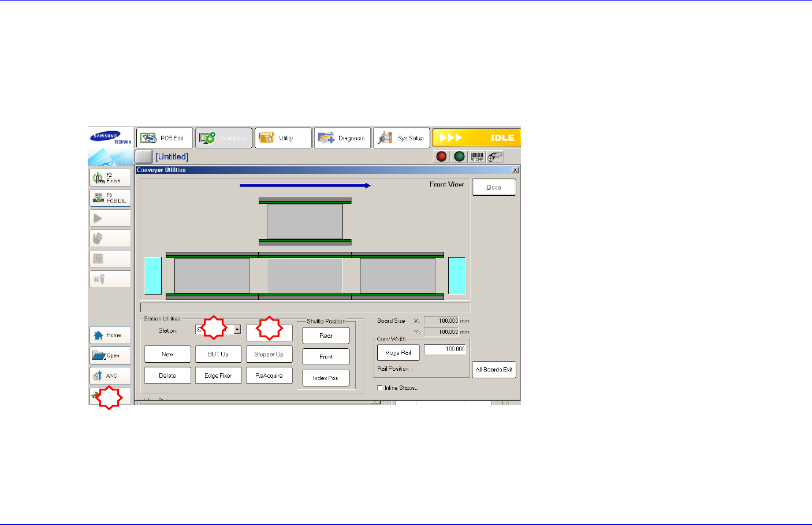Click the left cyan block in conveyor view
Viewport: 812px width, 525px height.
(153, 275)
